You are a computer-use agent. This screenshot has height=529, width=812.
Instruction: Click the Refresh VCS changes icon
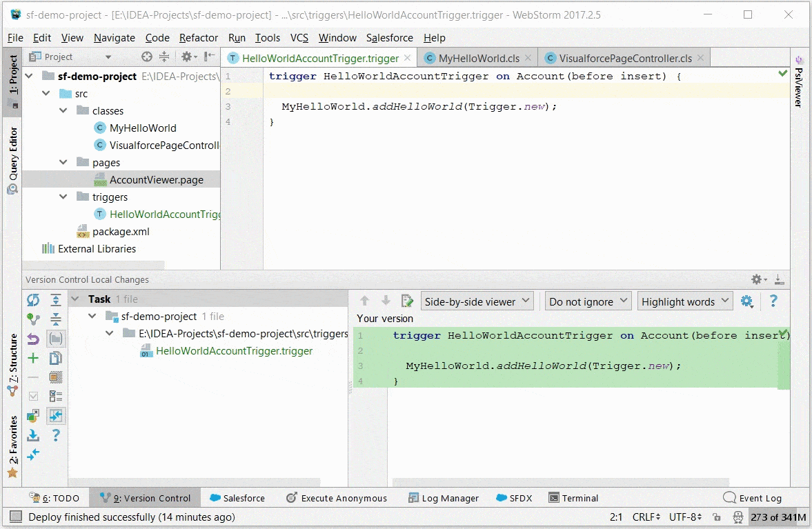click(x=33, y=300)
